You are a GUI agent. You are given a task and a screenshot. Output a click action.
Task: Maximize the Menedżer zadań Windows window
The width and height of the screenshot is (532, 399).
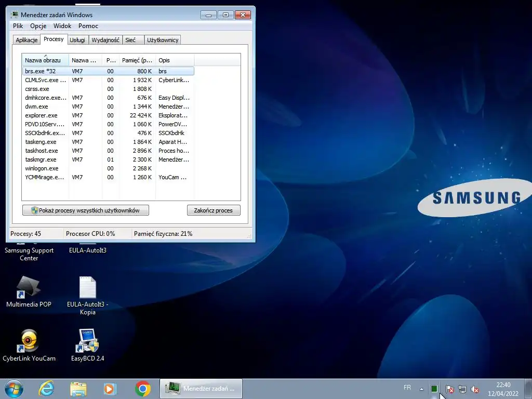[x=225, y=15]
